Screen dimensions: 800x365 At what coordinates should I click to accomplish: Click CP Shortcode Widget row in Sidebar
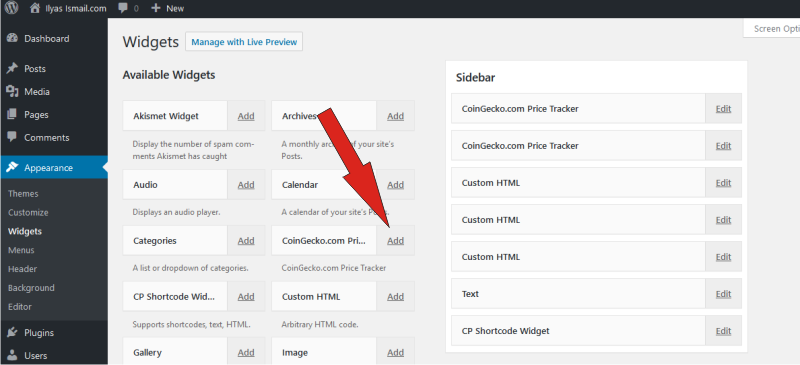pyautogui.click(x=596, y=331)
